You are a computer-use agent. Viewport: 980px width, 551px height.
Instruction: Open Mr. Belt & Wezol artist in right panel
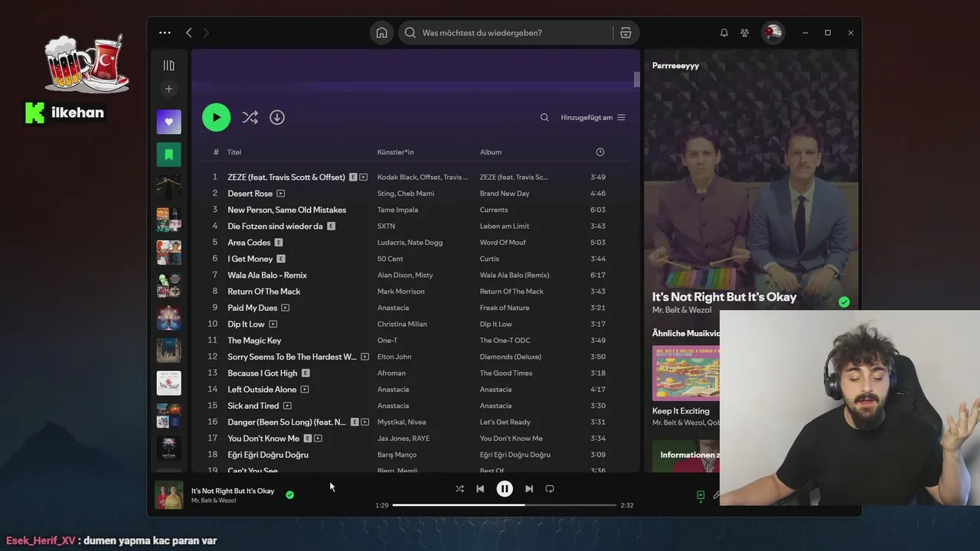[681, 310]
